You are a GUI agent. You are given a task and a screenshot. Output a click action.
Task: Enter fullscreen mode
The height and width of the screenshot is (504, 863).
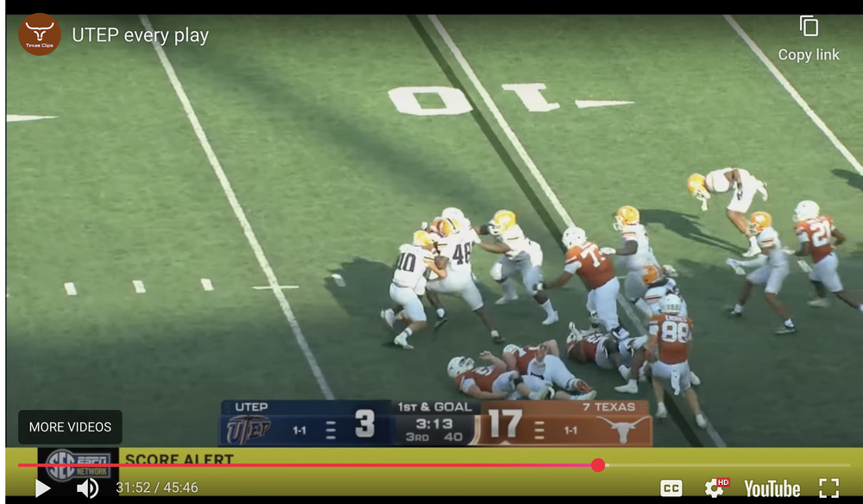coord(828,488)
